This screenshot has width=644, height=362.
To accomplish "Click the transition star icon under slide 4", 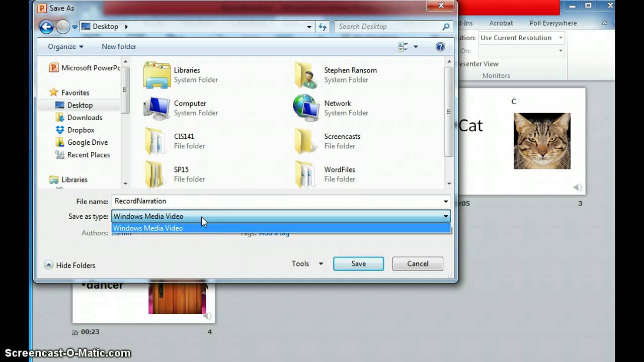I will pyautogui.click(x=75, y=332).
